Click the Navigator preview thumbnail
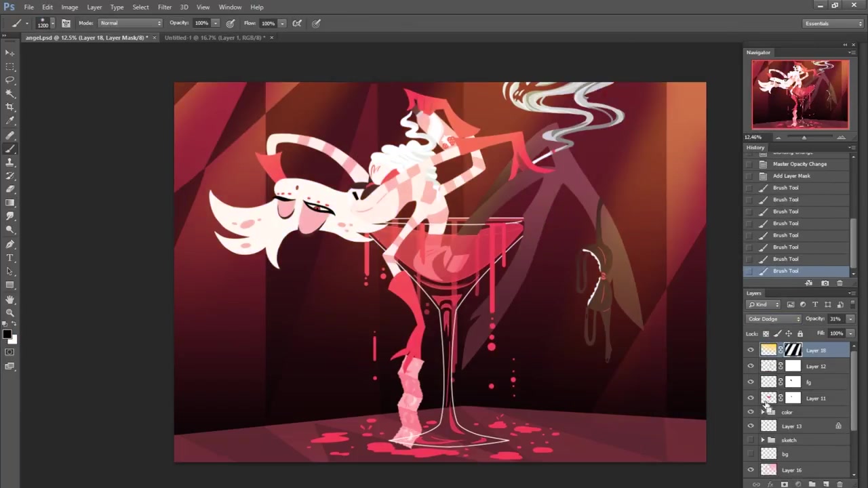868x488 pixels. [x=800, y=94]
